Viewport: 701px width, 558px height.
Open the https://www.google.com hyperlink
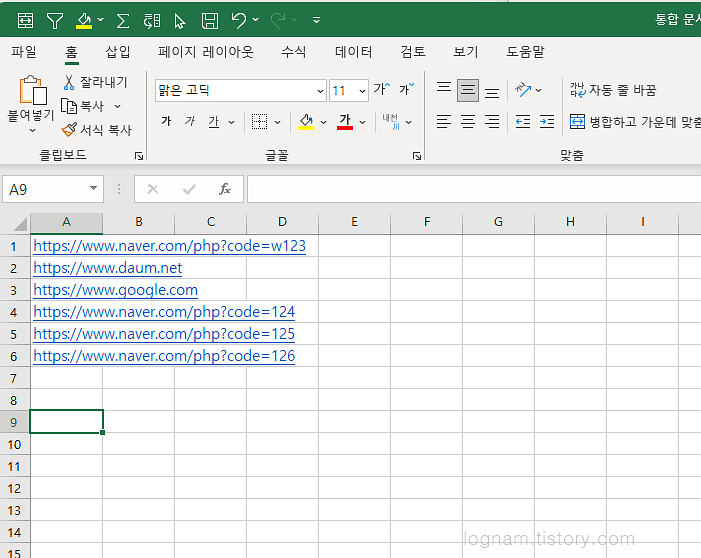coord(115,290)
